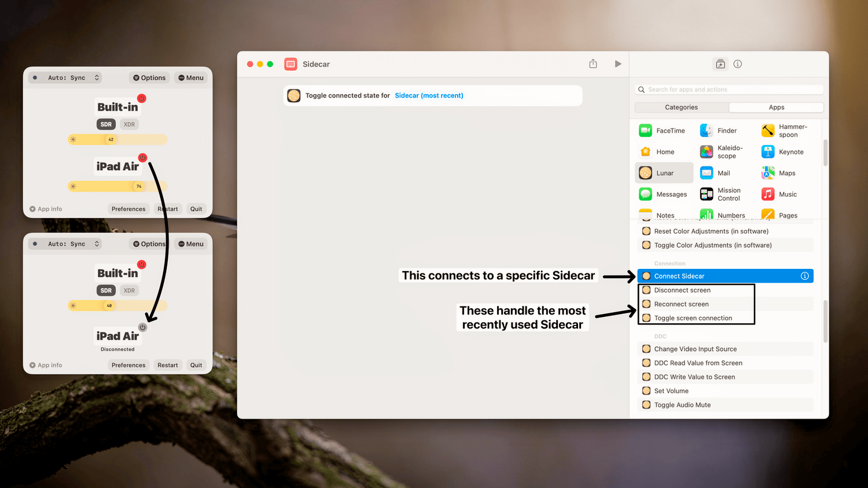Focus the Search for apps and actions field
Image resolution: width=868 pixels, height=488 pixels.
(x=729, y=90)
